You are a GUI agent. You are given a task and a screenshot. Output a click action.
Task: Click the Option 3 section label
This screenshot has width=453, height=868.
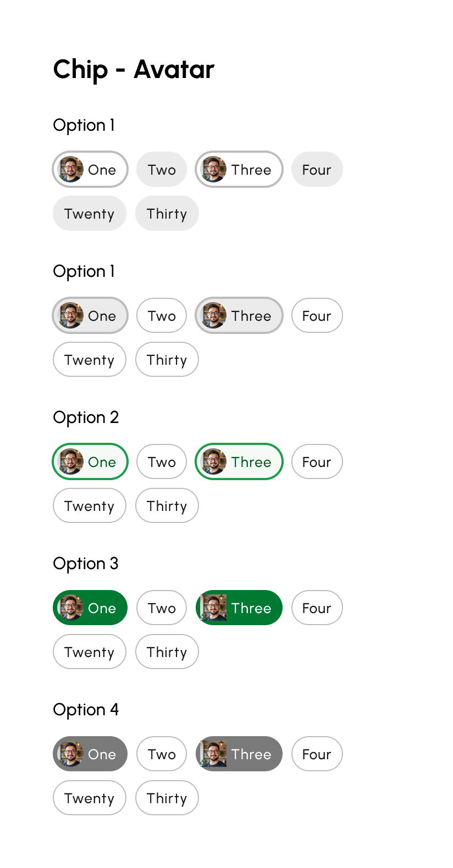[86, 564]
